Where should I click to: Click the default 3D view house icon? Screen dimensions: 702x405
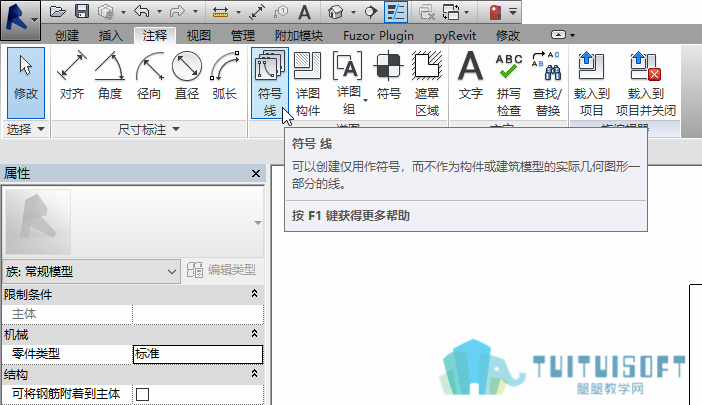click(335, 12)
